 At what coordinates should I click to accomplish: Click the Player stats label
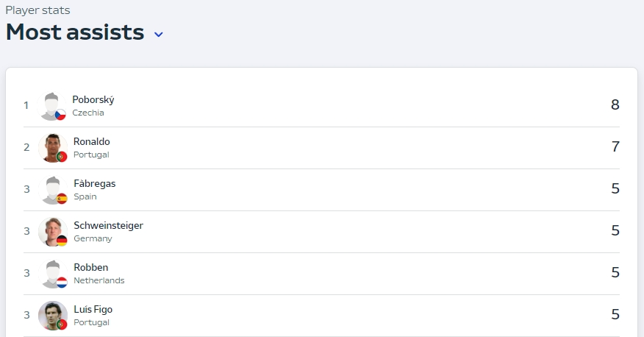[x=37, y=10]
